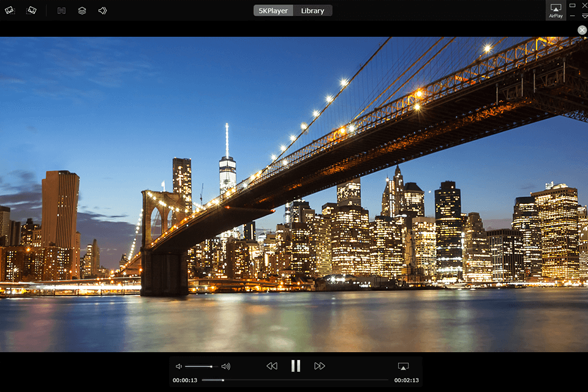The height and width of the screenshot is (392, 588).
Task: Open the audio track speaker icon in top toolbar
Action: (102, 10)
